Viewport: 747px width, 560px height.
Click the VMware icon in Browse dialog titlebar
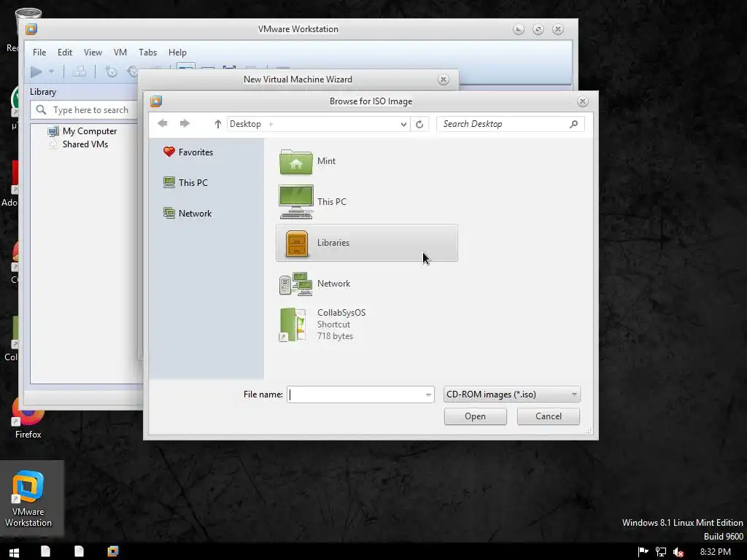156,101
